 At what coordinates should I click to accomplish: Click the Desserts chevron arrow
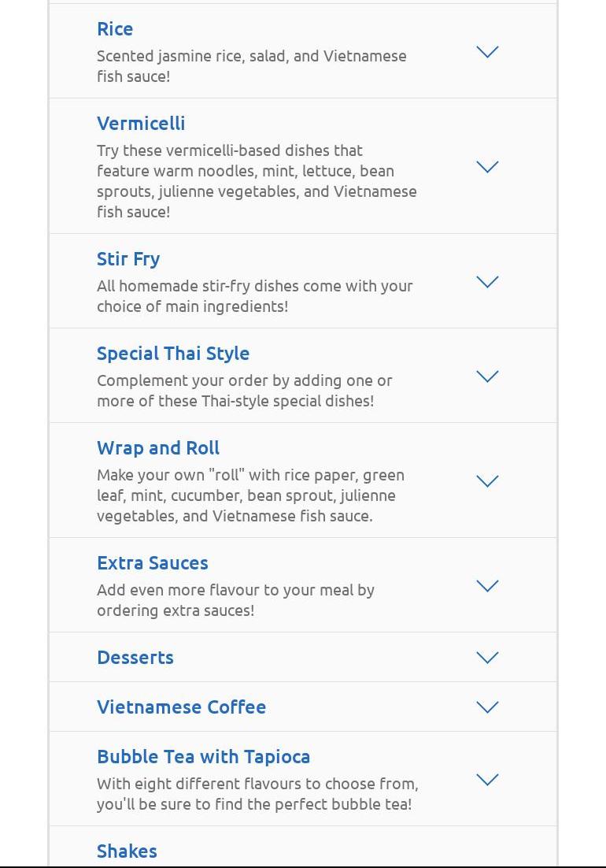pos(488,658)
